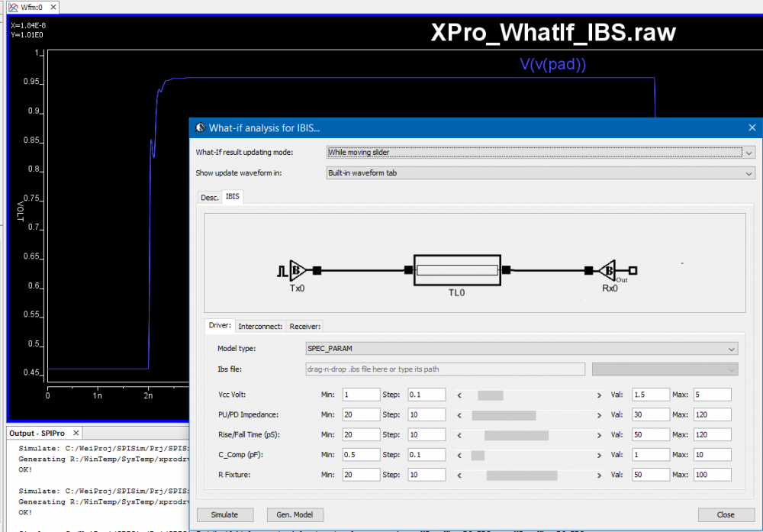Switch to the Interconnect tab
The image size is (763, 532).
260,327
